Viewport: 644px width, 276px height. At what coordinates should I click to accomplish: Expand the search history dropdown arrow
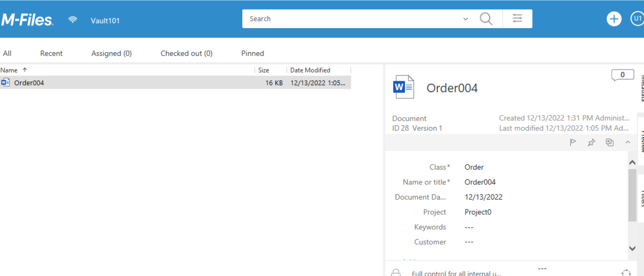[465, 19]
